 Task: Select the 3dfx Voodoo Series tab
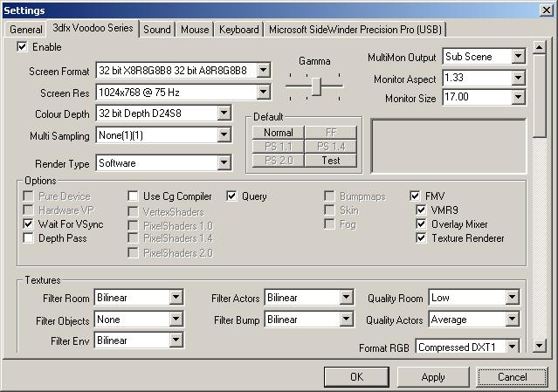click(93, 28)
